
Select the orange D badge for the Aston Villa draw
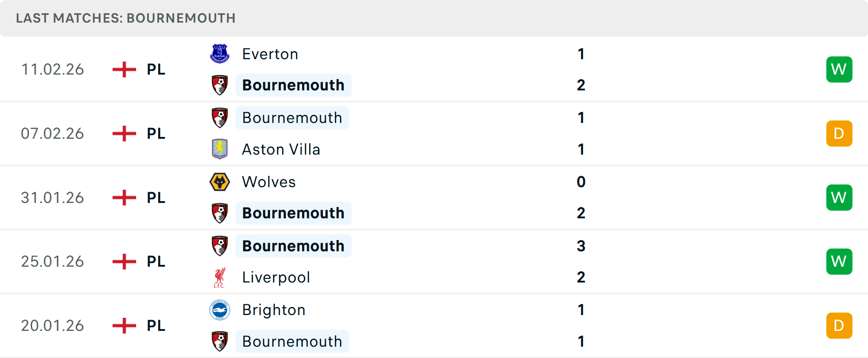pyautogui.click(x=839, y=133)
